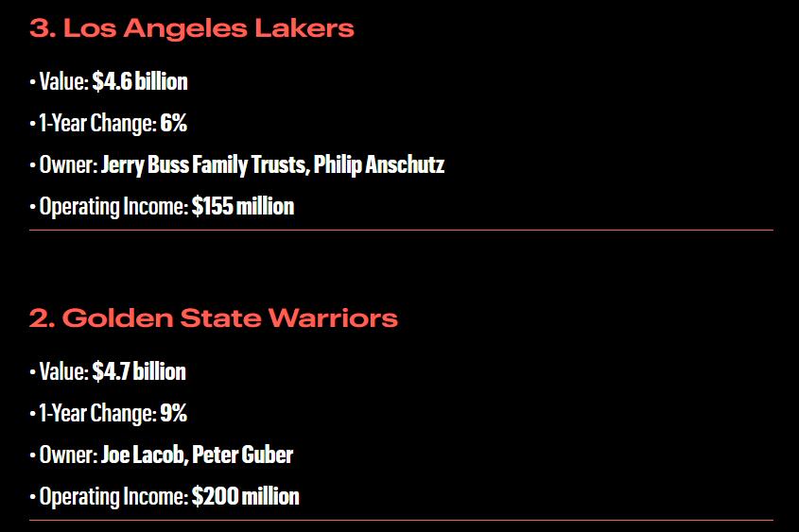The height and width of the screenshot is (532, 799).
Task: Click the owner name "Philip Anschutz"
Action: tap(379, 165)
